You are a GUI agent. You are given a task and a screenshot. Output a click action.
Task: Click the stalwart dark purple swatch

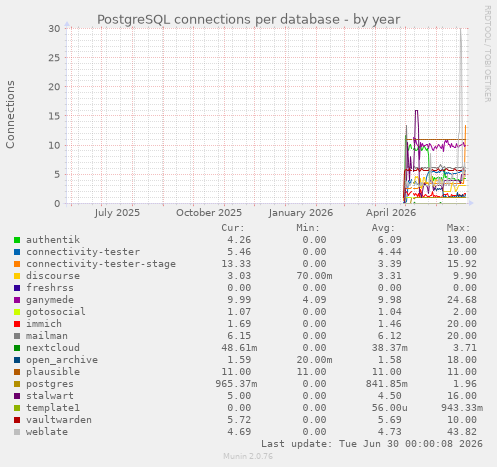click(x=17, y=396)
